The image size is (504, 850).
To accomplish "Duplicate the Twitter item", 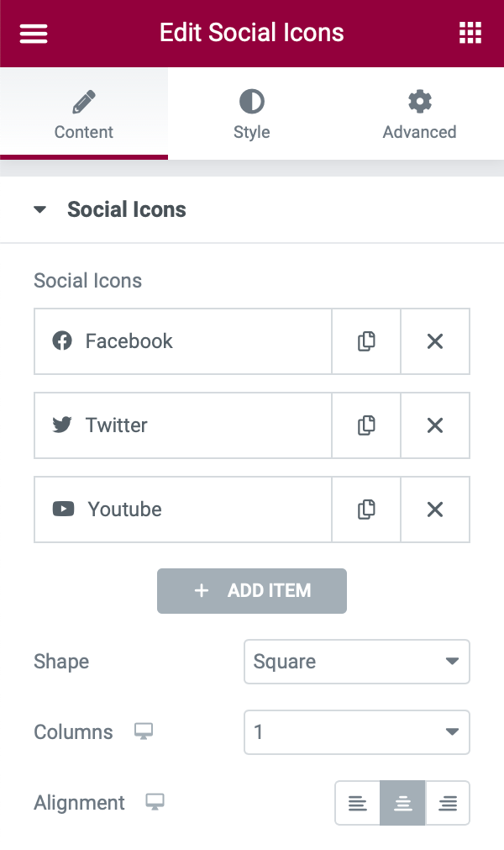I will coord(366,425).
